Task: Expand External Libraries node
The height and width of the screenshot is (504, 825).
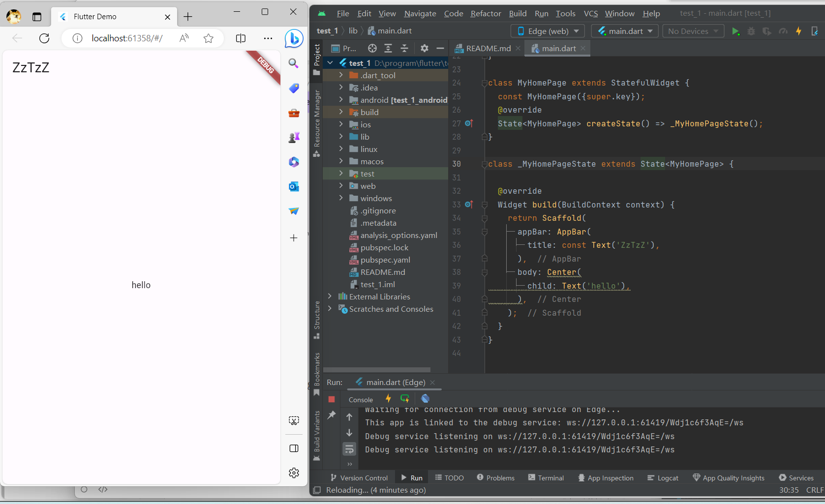Action: point(330,296)
